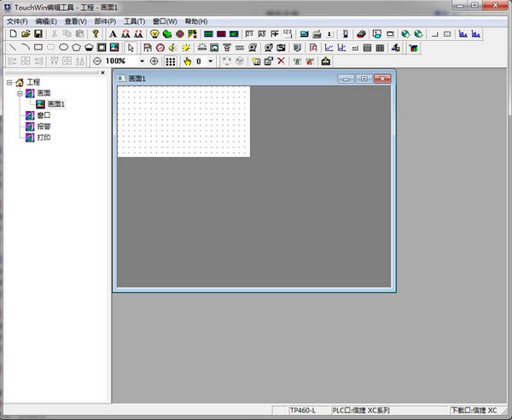
Task: Open the hand-icon 0 value dropdown
Action: tap(211, 61)
